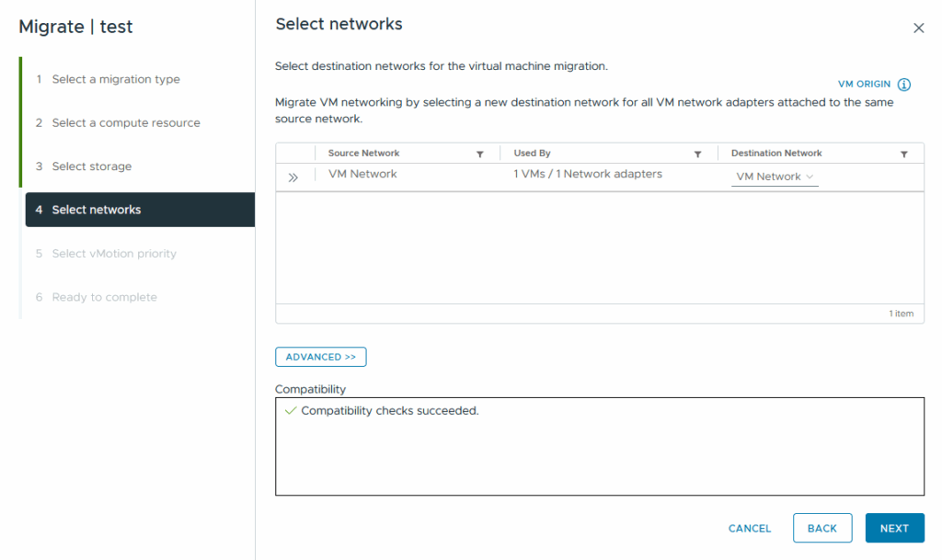The height and width of the screenshot is (560, 942).
Task: Click the VM Network source cell
Action: [362, 174]
